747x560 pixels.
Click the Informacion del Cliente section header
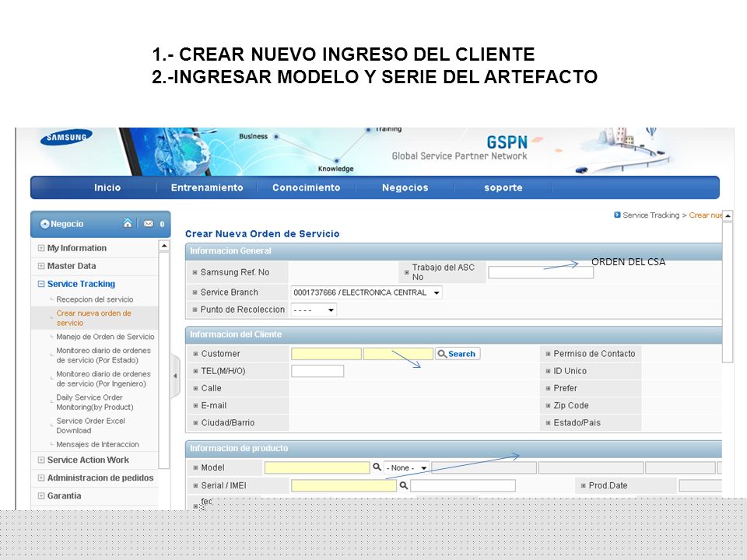[454, 334]
